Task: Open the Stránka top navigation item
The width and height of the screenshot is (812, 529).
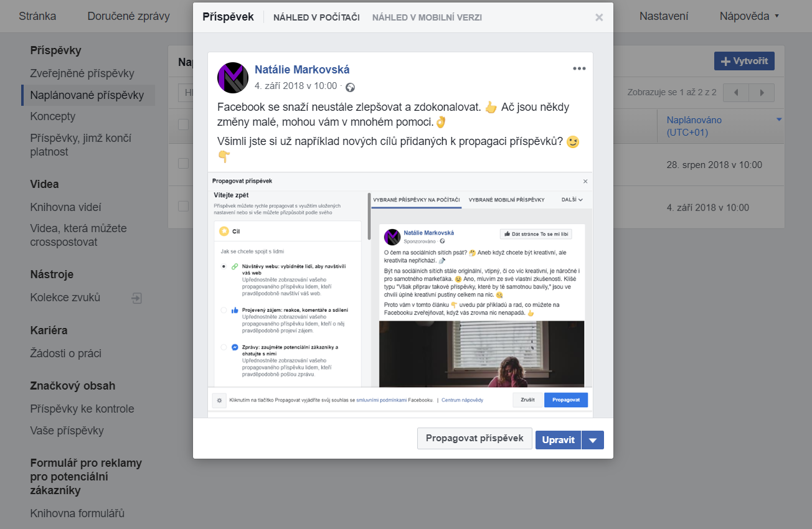Action: 37,16
